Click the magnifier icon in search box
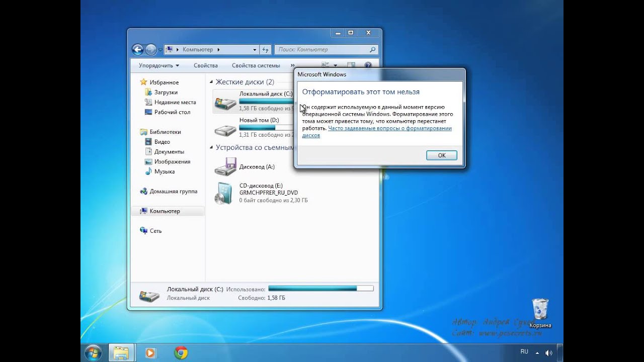 pos(372,50)
